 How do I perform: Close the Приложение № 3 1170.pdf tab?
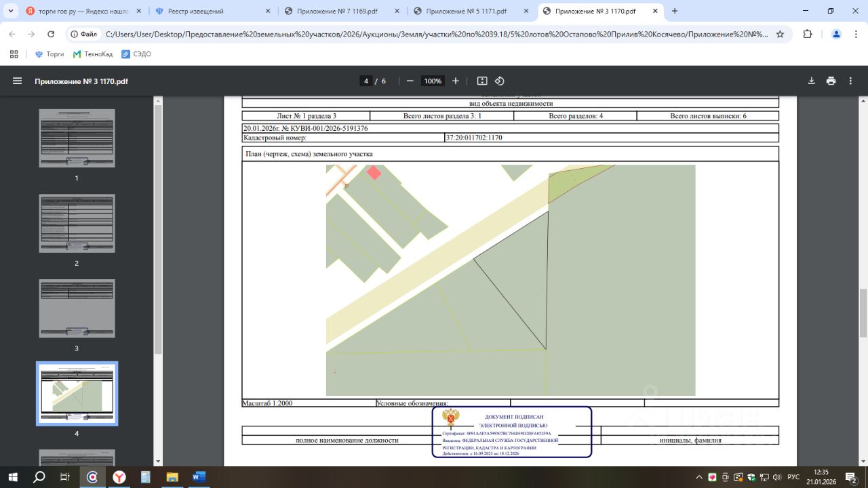pyautogui.click(x=655, y=12)
